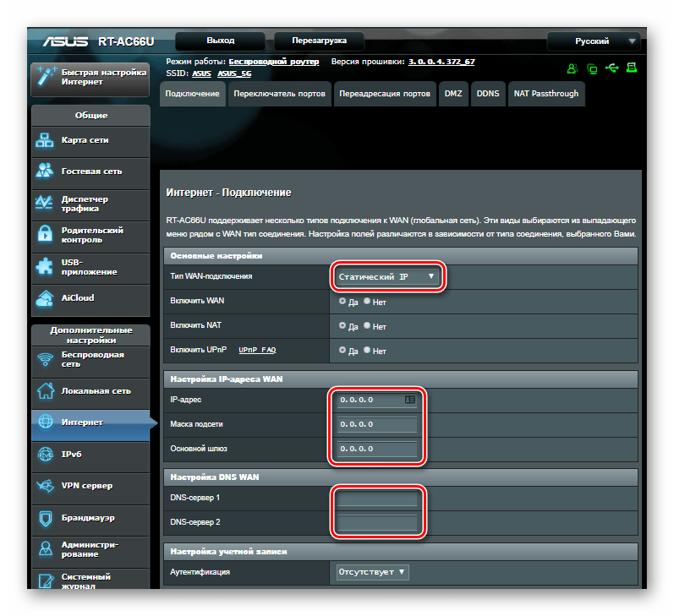
Task: Click the green USB status icon
Action: point(612,68)
